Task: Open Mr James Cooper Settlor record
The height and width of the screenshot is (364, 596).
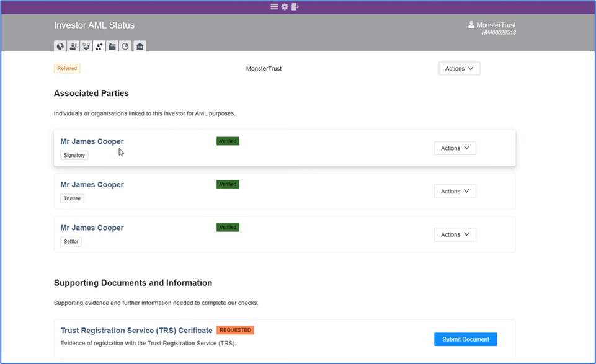Action: pyautogui.click(x=92, y=228)
